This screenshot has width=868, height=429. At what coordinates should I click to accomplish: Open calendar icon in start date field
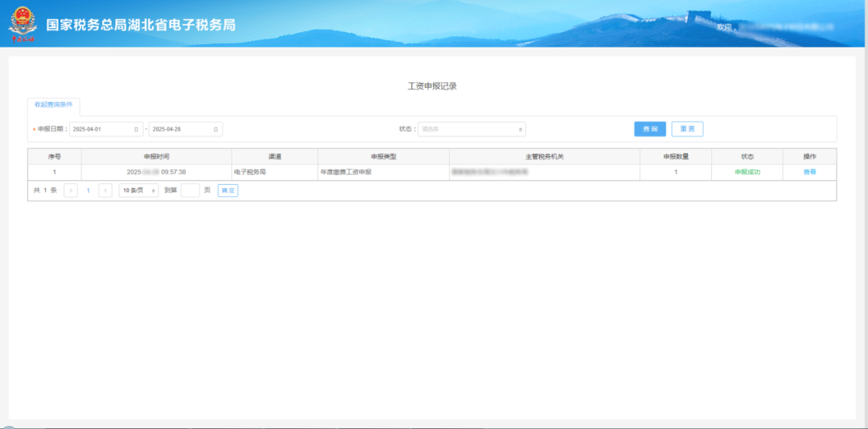[136, 129]
